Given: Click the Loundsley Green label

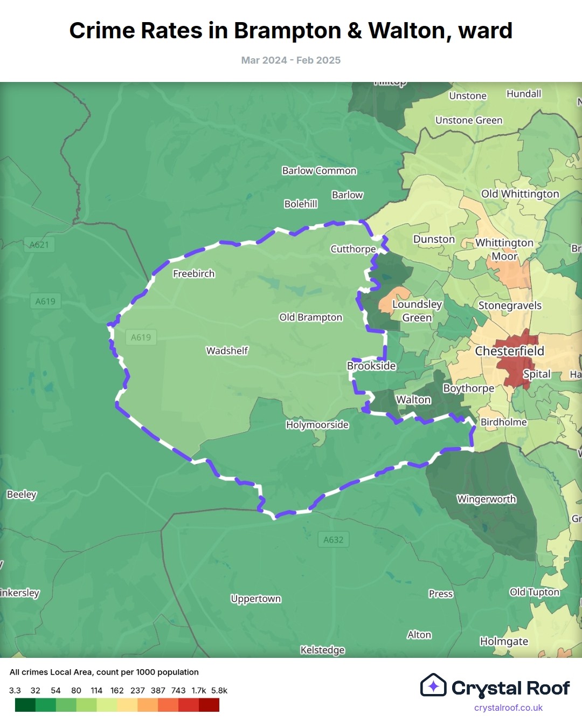Looking at the screenshot, I should (x=417, y=311).
